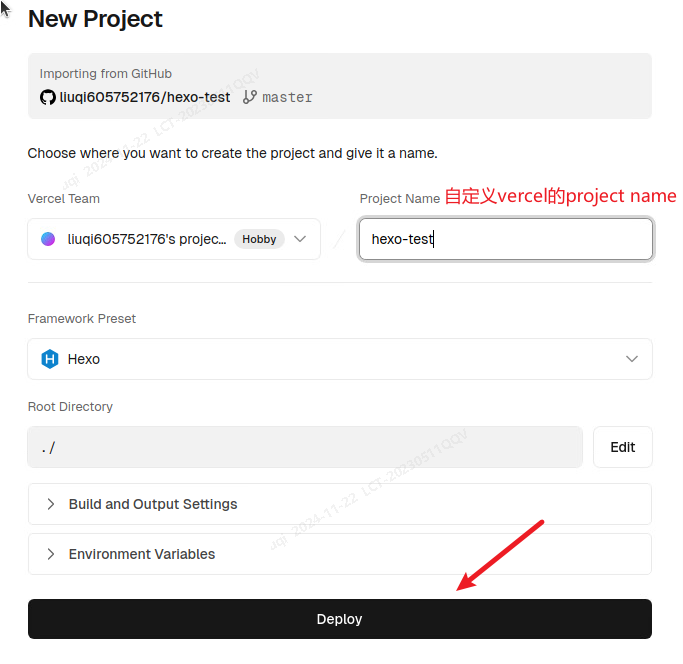Screen dimensions: 683x664
Task: Click the git branch icon
Action: [x=249, y=97]
